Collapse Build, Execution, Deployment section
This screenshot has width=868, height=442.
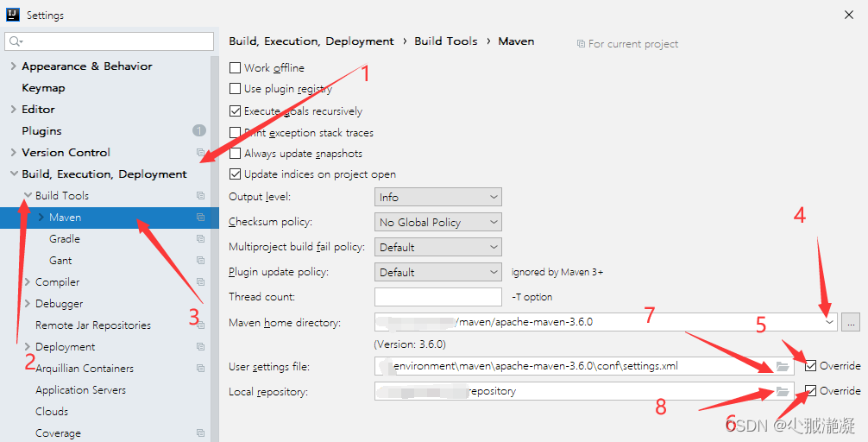[14, 174]
